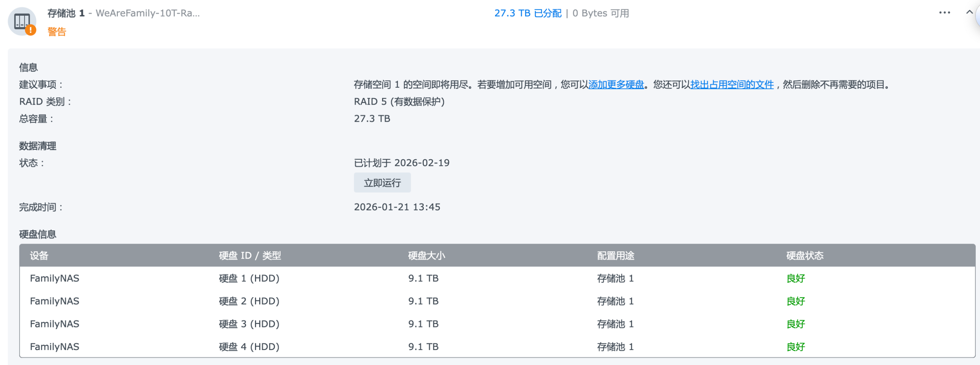Open the three-dot more options menu
This screenshot has height=365, width=980.
(x=944, y=13)
